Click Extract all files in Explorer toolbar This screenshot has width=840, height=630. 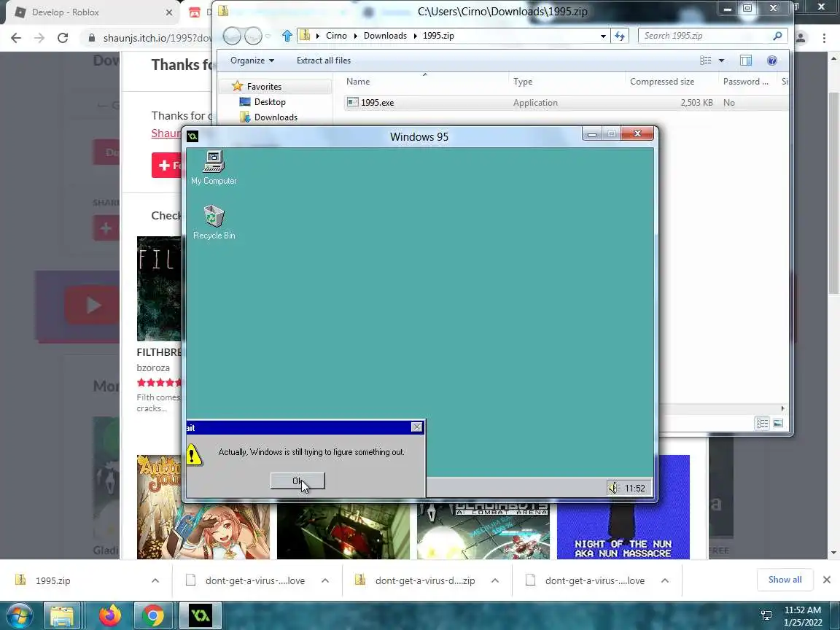coord(324,61)
